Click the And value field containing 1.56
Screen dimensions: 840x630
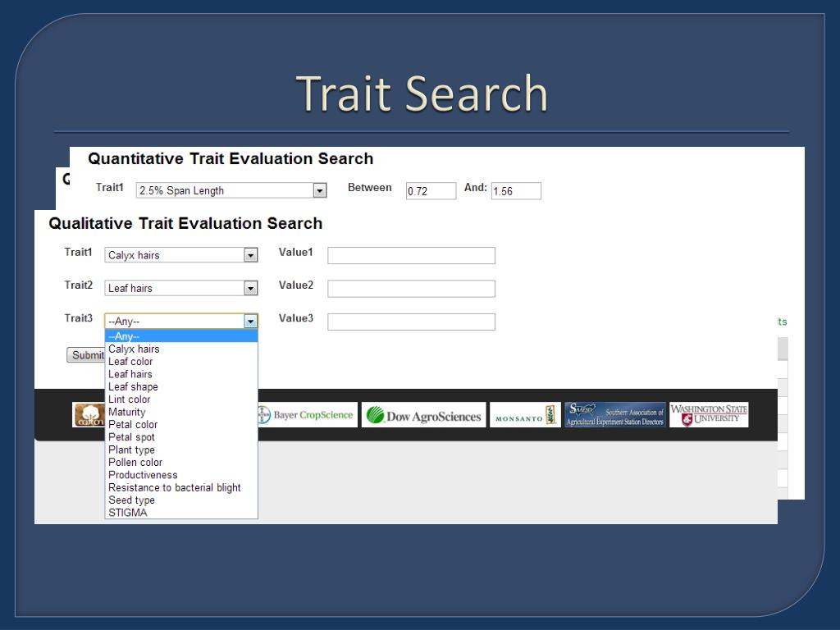pyautogui.click(x=516, y=190)
